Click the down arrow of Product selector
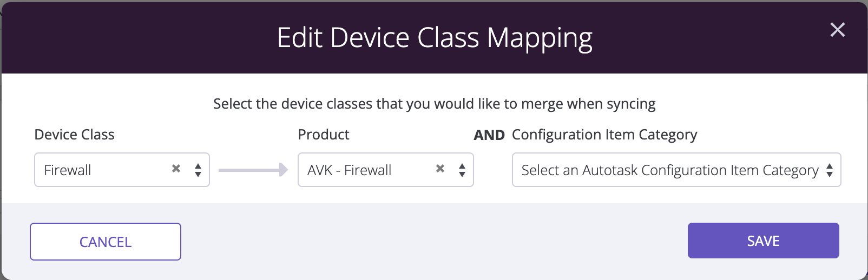Screen dimensions: 868x280 point(462,174)
